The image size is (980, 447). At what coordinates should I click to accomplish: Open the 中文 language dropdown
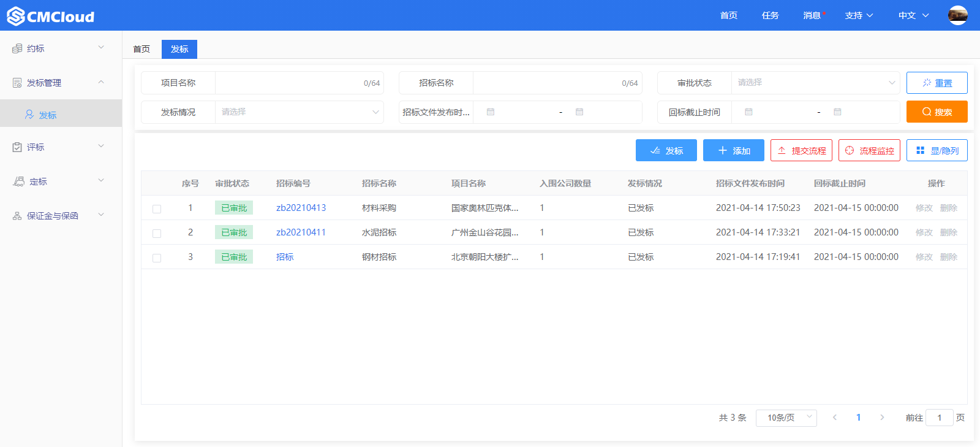coord(914,15)
